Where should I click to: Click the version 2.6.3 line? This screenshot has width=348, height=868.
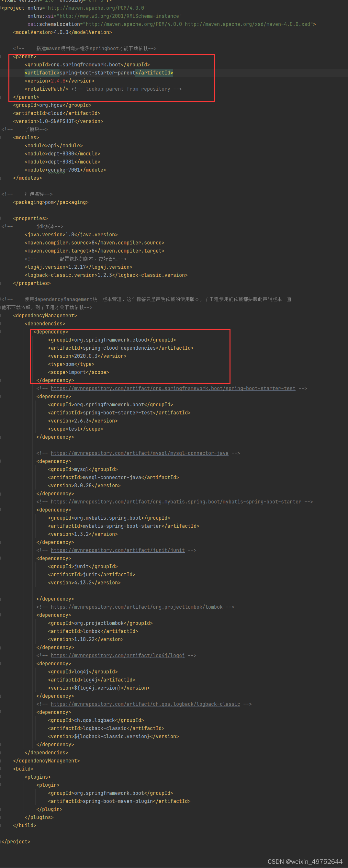83,421
